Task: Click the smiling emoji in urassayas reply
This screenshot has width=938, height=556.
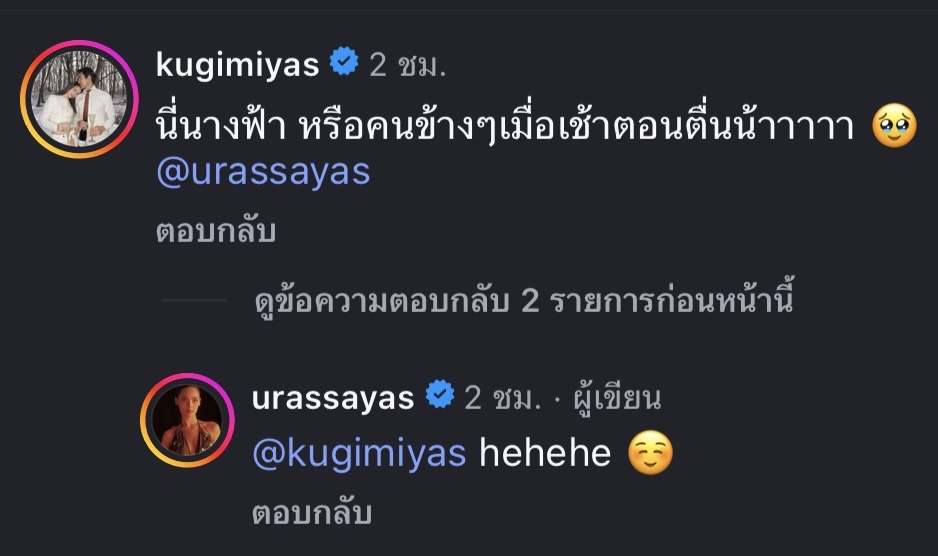Action: tap(650, 455)
